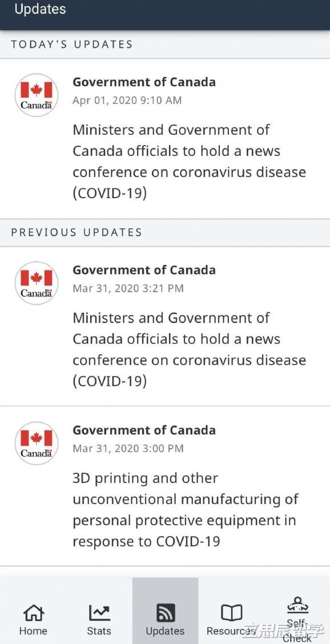Select Government of Canada title dated Apr 01
This screenshot has height=644, width=330.
(144, 82)
